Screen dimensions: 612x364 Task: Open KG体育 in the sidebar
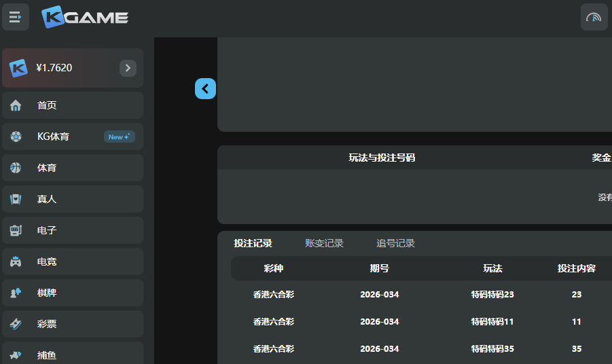(x=73, y=136)
